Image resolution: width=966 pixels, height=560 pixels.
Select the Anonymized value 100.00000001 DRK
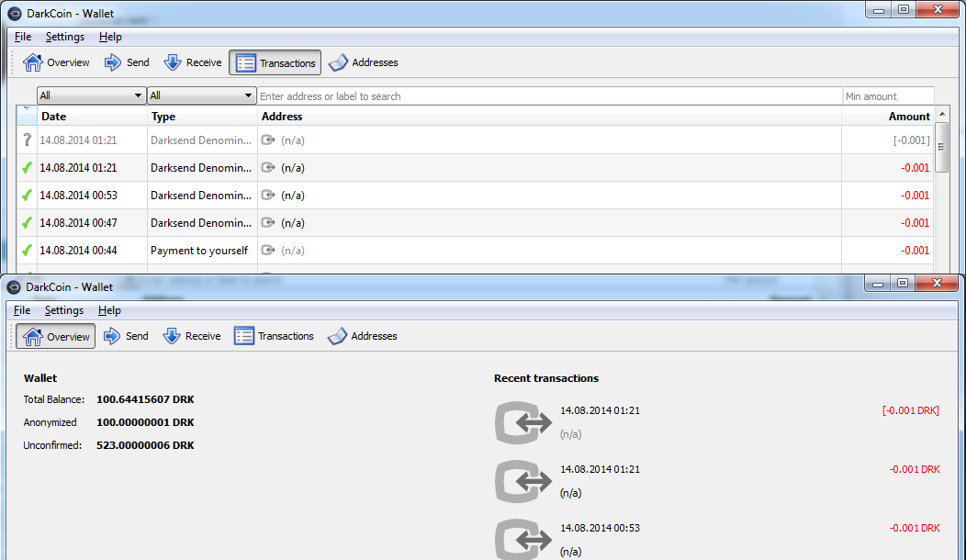[145, 422]
